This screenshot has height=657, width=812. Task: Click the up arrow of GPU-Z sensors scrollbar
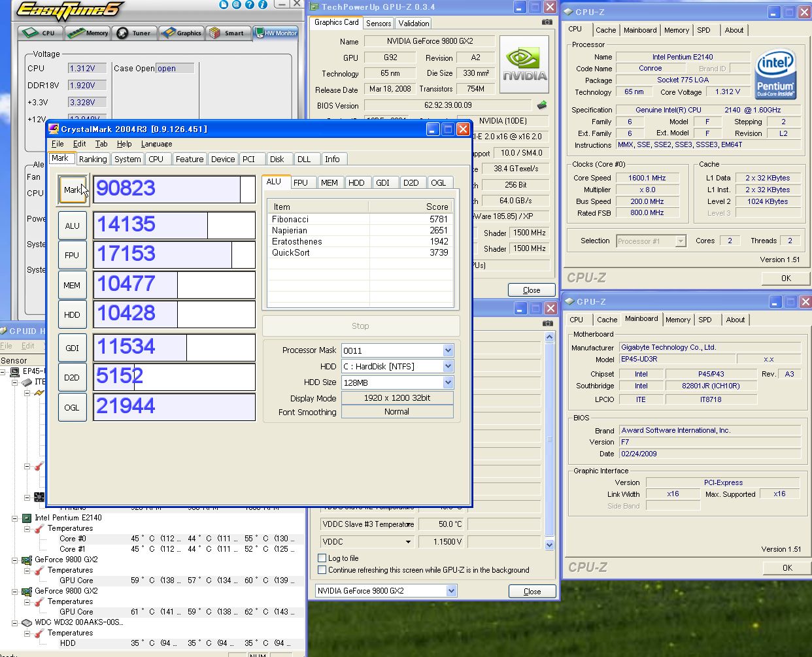pyautogui.click(x=549, y=337)
